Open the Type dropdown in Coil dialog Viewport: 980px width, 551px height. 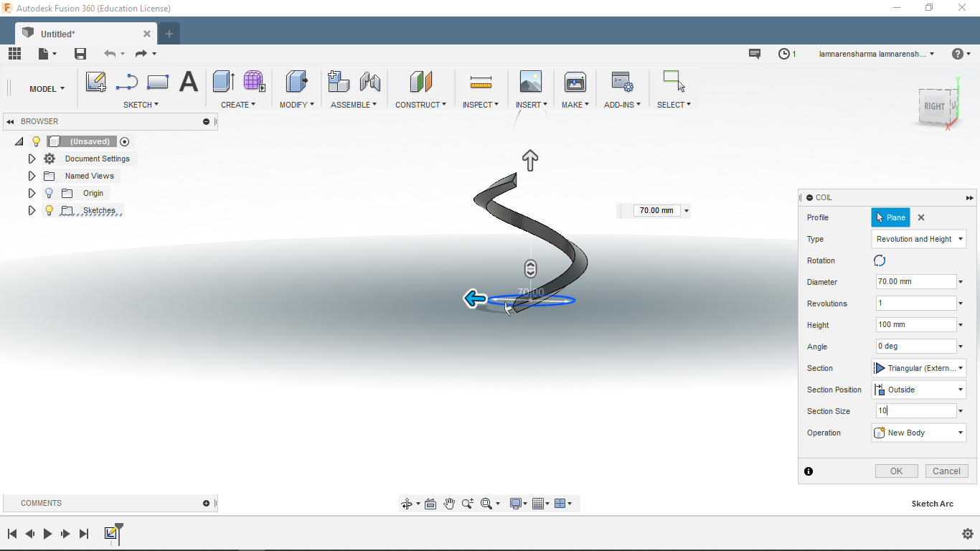click(919, 239)
